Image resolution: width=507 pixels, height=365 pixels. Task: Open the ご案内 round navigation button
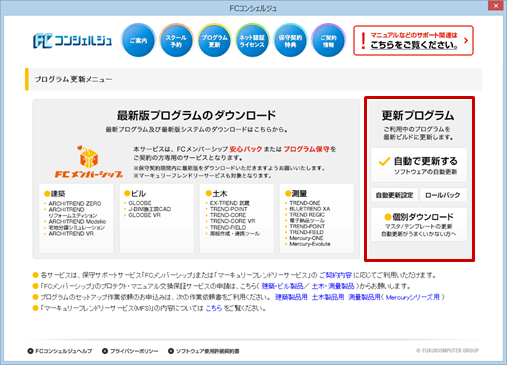point(138,40)
